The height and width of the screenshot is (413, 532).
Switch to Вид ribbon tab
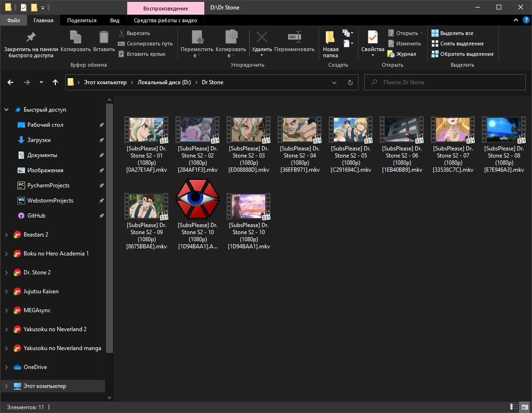pyautogui.click(x=115, y=20)
